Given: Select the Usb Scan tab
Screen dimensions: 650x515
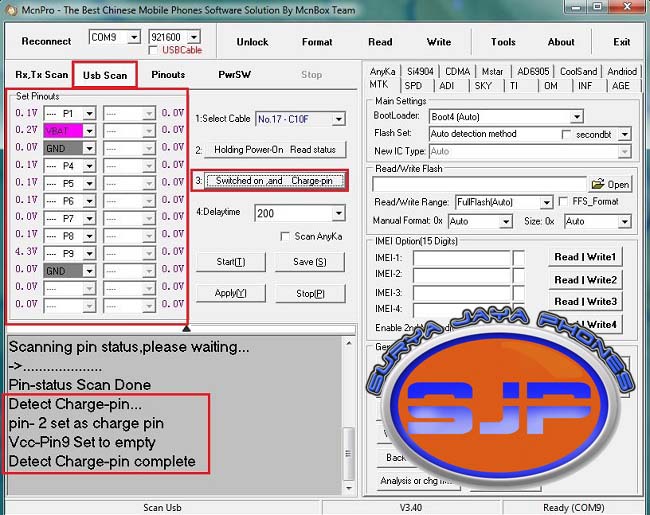Looking at the screenshot, I should pyautogui.click(x=104, y=75).
